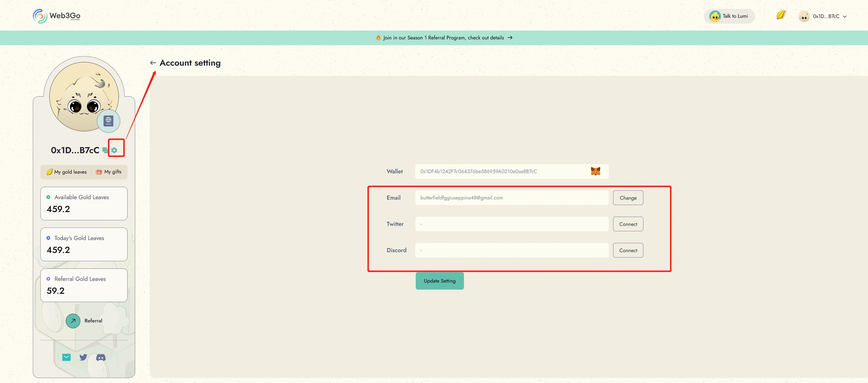Click the back arrow beside Account setting
The image size is (868, 383).
pos(153,63)
